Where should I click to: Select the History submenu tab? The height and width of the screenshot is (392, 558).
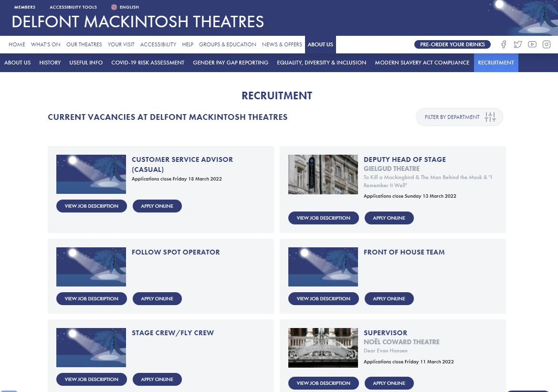[50, 63]
